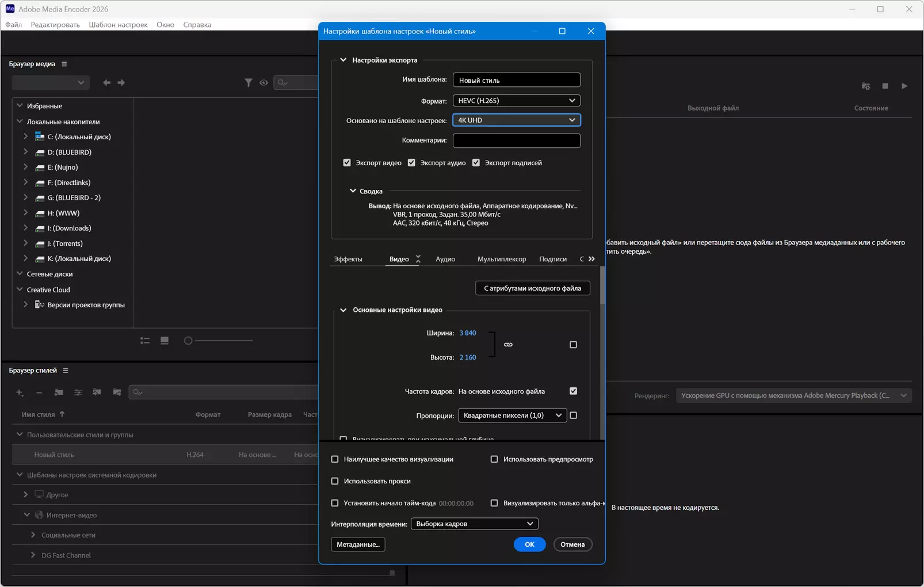Collapse the Настройки экспорта section
The height and width of the screenshot is (587, 924).
[x=343, y=60]
